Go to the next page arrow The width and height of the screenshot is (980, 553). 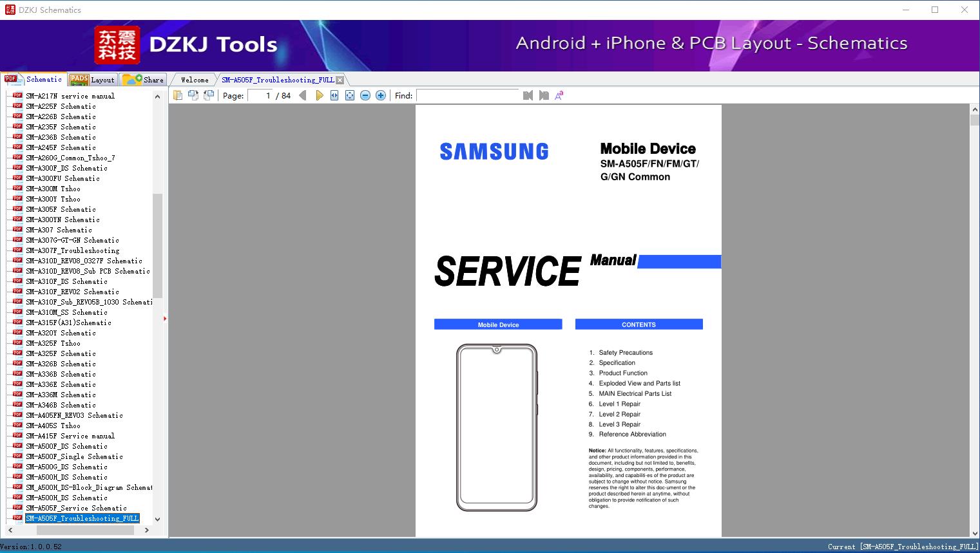pos(319,95)
